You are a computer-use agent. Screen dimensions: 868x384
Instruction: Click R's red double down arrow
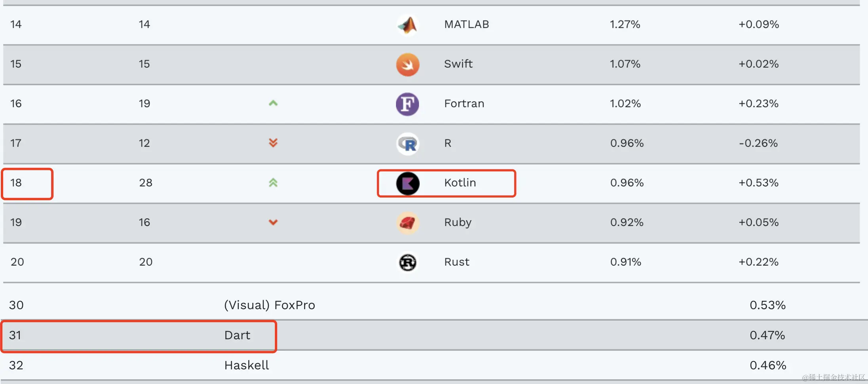pos(273,143)
